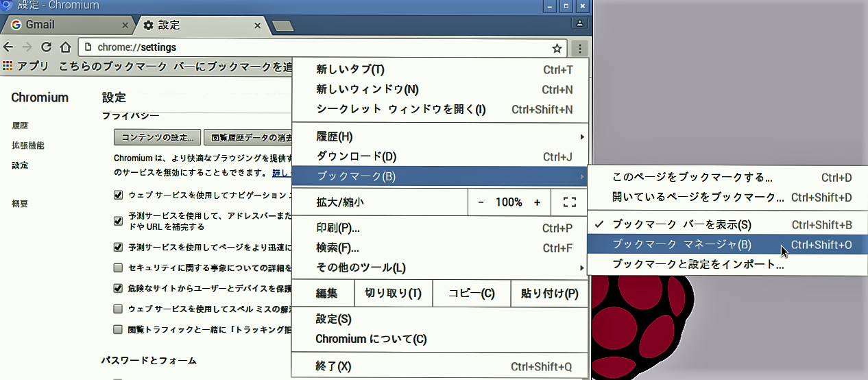This screenshot has height=380, width=868.
Task: Open 履歴 in Chromium sidebar
Action: [20, 126]
